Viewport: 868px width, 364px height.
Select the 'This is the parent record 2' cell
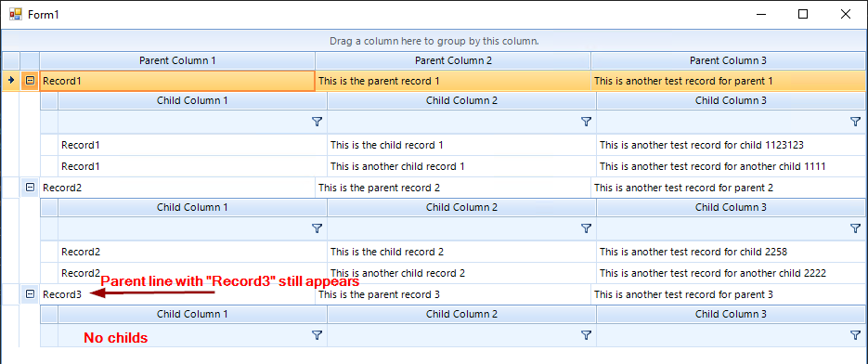(453, 188)
